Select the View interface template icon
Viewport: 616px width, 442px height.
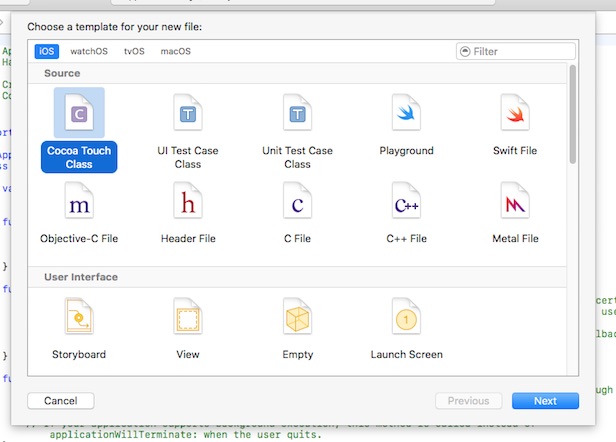coord(188,316)
